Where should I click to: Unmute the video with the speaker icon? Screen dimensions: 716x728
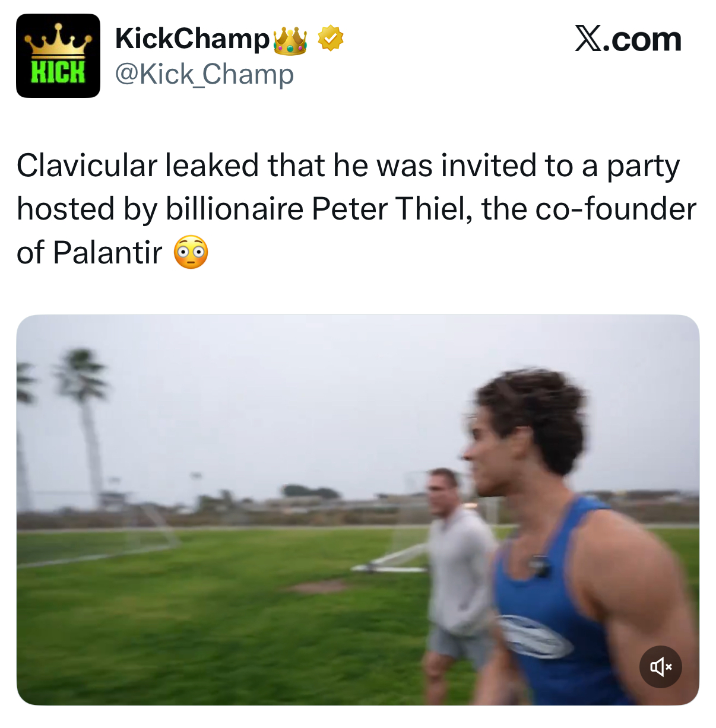coord(660,667)
